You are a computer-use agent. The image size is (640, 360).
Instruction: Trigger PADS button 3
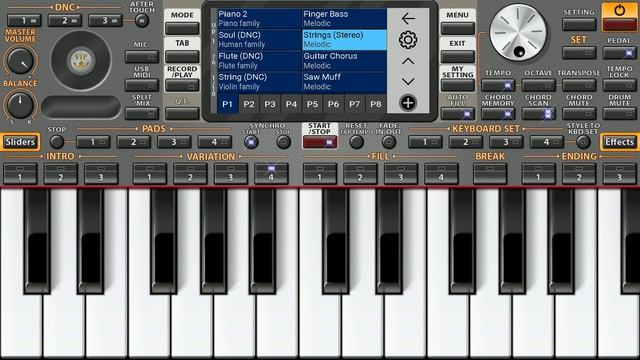(x=174, y=142)
